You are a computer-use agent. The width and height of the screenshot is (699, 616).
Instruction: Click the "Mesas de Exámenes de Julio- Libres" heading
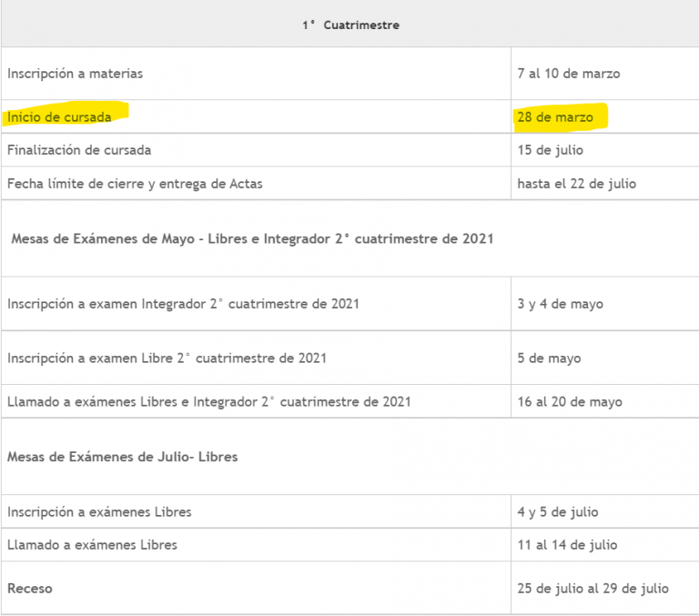tap(122, 457)
